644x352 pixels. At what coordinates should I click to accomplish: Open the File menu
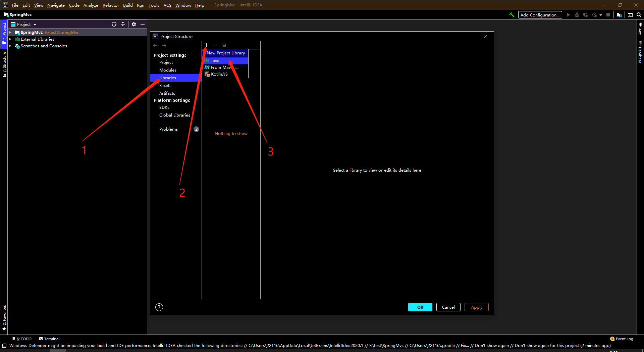pos(15,5)
